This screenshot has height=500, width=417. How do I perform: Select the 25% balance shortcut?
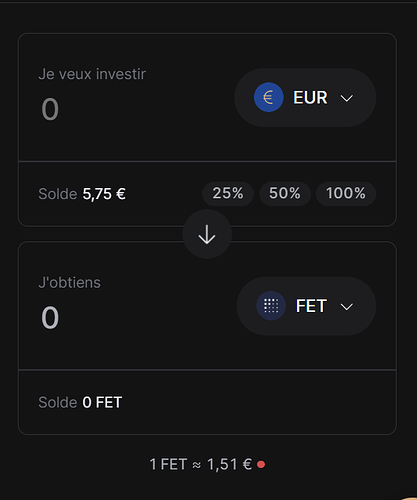pos(228,193)
